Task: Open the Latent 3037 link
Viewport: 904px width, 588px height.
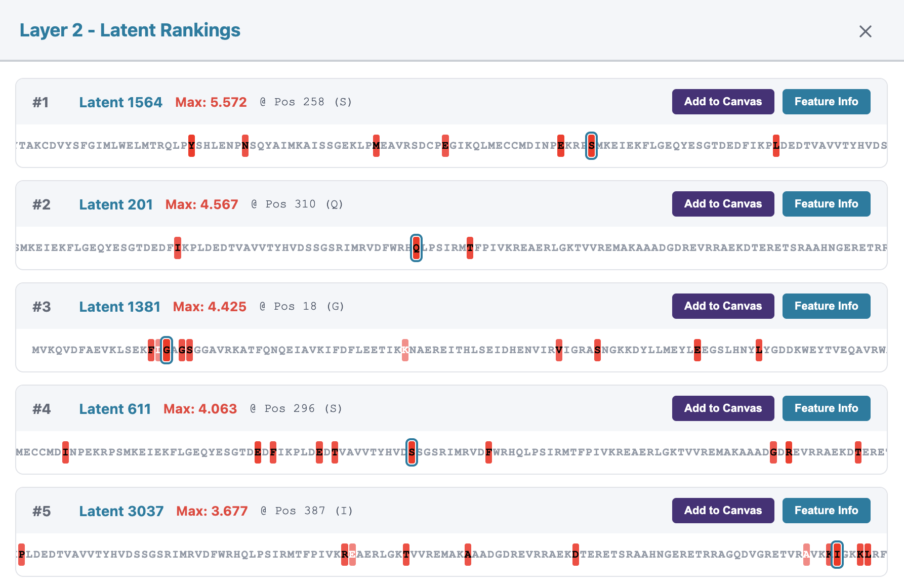Action: (x=121, y=511)
